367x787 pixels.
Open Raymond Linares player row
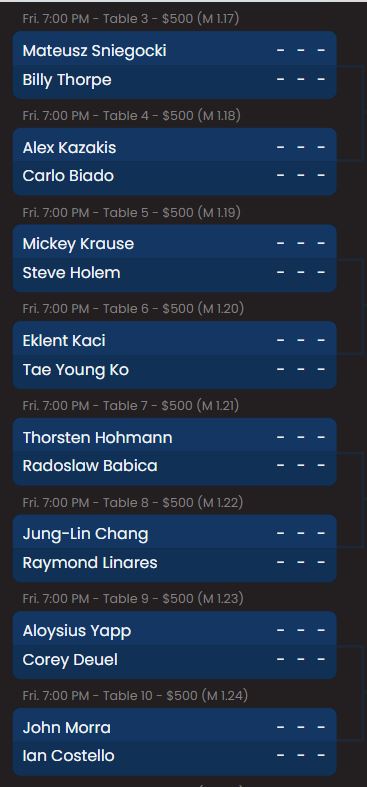pos(174,563)
